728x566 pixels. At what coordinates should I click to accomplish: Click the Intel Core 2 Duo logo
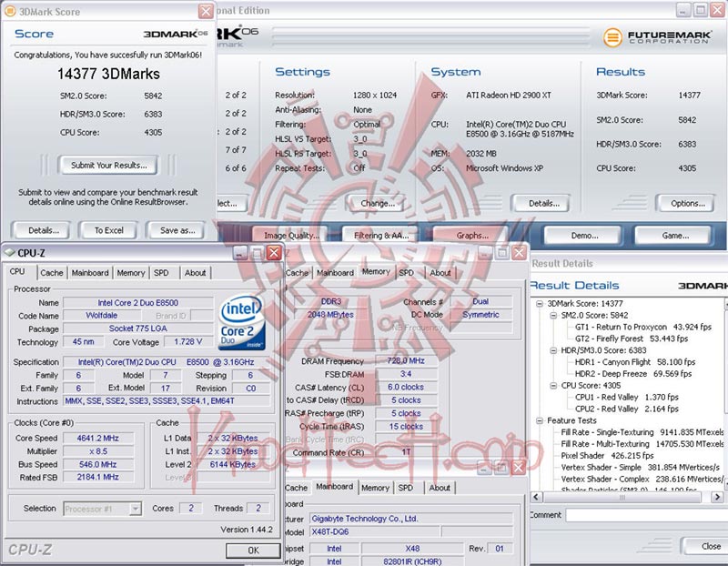[241, 322]
